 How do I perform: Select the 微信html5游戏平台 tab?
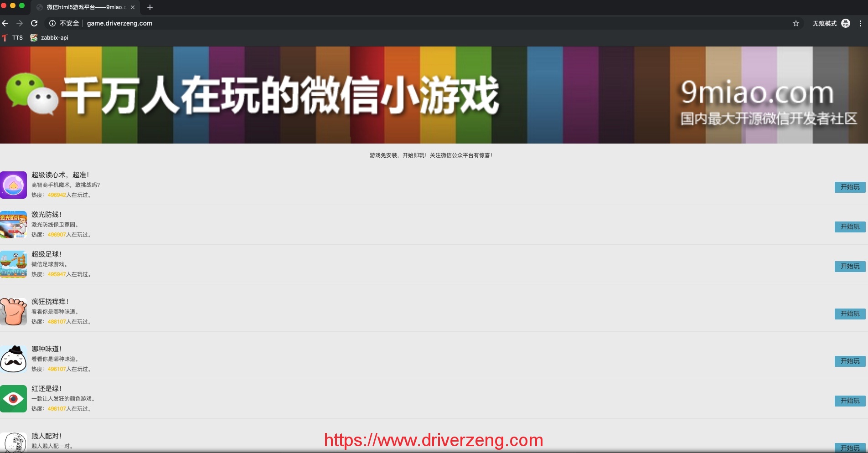pos(86,7)
